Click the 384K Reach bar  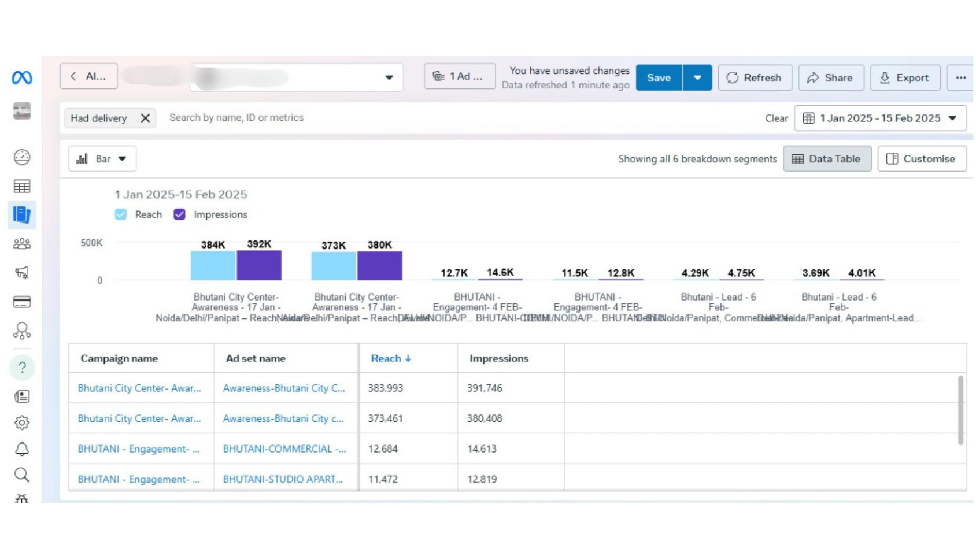(213, 265)
